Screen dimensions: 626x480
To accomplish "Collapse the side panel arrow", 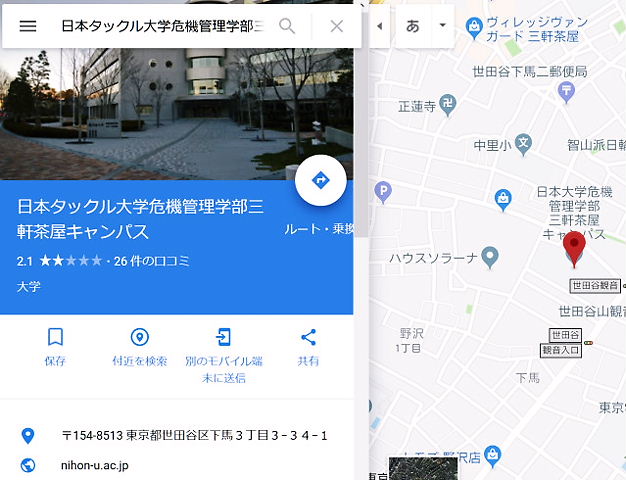I will [x=379, y=26].
